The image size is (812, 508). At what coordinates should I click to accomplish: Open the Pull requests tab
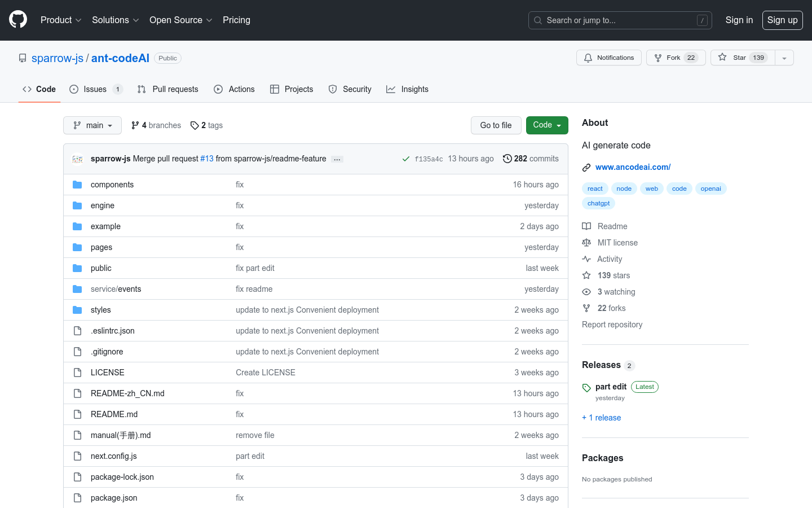[168, 89]
